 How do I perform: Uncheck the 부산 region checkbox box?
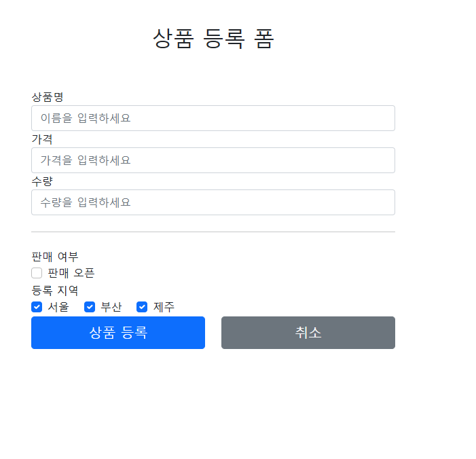click(90, 307)
